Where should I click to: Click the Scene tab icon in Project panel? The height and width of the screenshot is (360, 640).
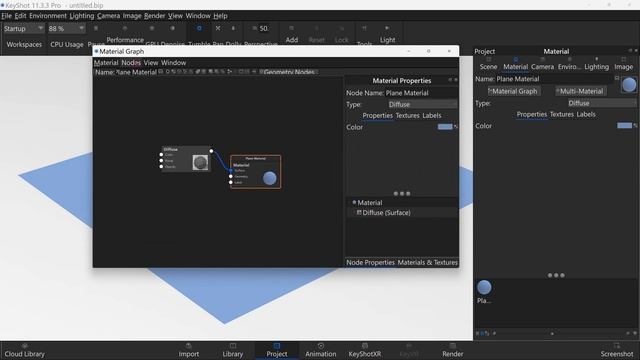[488, 60]
